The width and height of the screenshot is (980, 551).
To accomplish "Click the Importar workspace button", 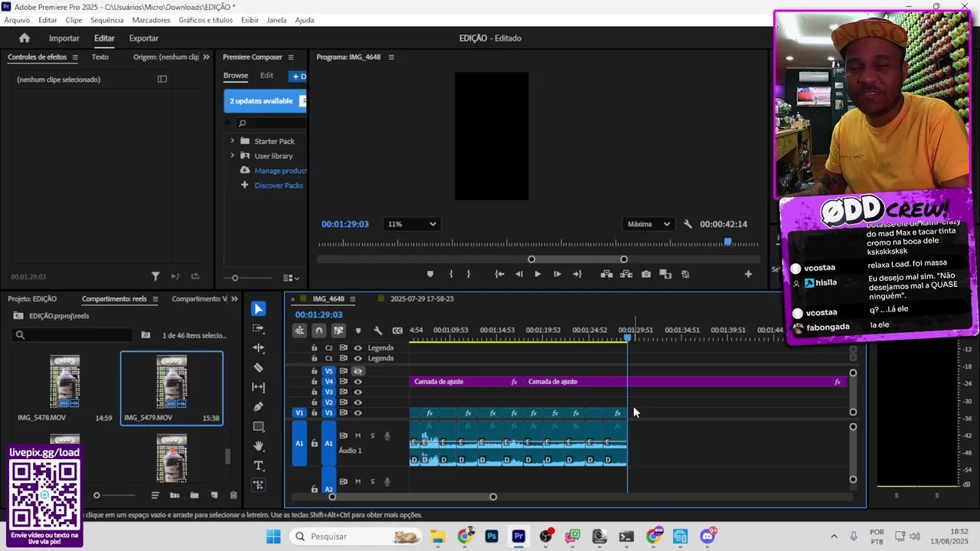I will (64, 38).
